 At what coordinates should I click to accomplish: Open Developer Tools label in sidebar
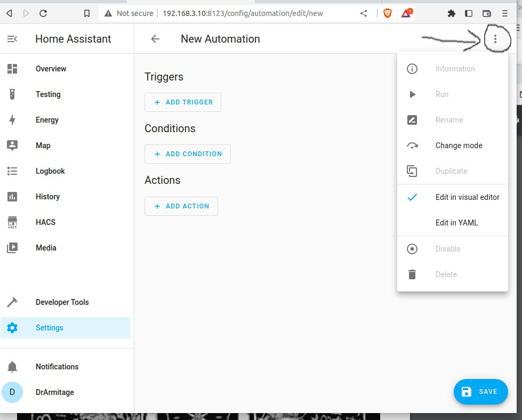[62, 302]
